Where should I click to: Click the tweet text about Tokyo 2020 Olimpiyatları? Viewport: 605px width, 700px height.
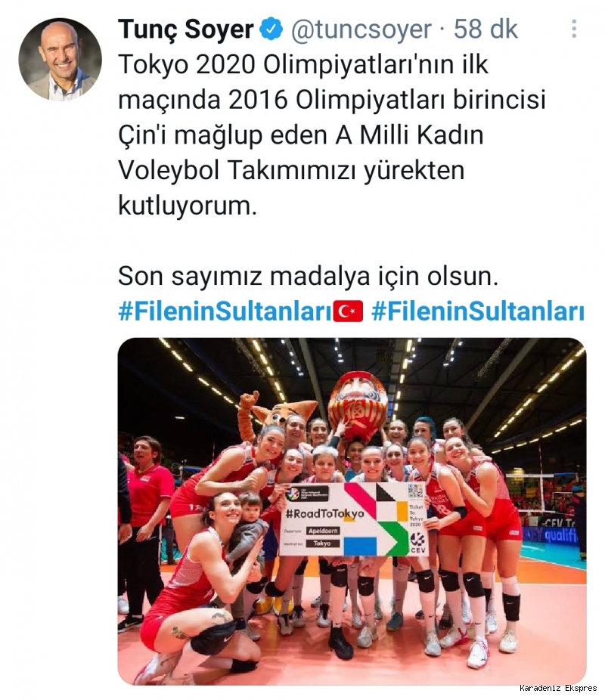[332, 135]
